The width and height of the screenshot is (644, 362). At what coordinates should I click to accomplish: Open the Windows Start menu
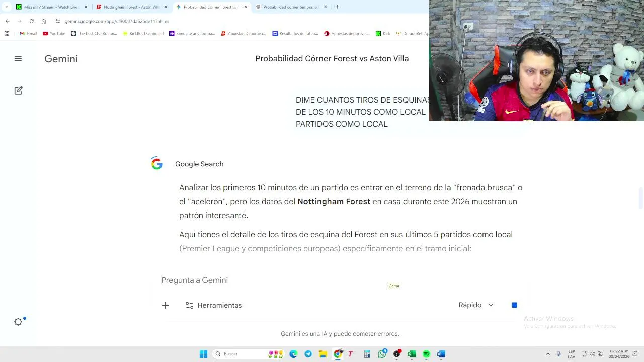tap(203, 354)
